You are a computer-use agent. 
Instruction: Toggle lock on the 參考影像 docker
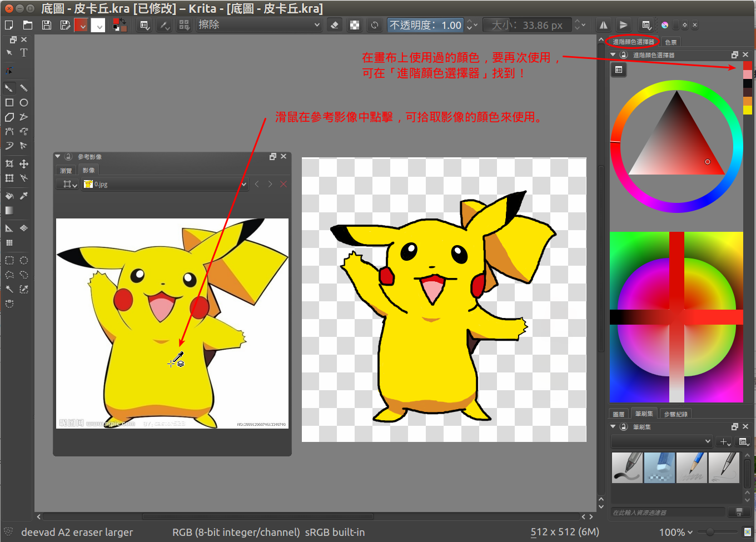tap(68, 157)
